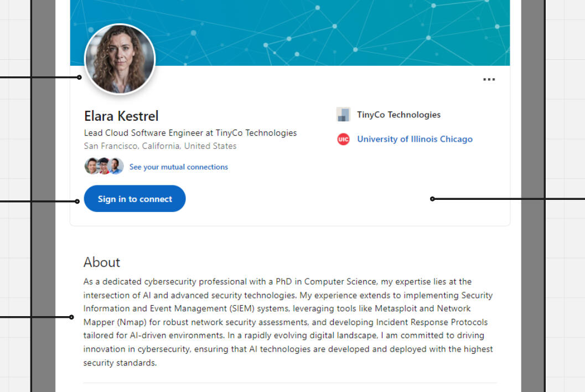Follow the University of Illinois Chicago link
This screenshot has width=585, height=392.
[415, 140]
